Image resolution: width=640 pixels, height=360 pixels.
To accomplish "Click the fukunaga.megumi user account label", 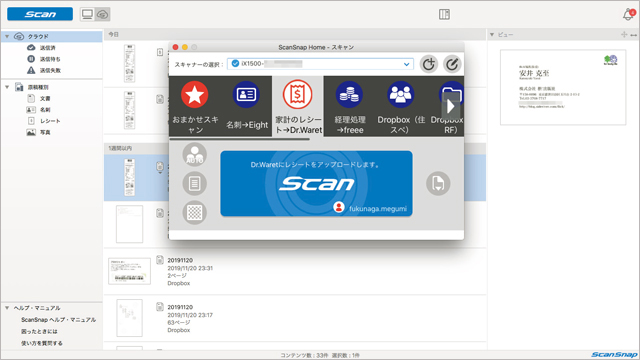I will 378,209.
